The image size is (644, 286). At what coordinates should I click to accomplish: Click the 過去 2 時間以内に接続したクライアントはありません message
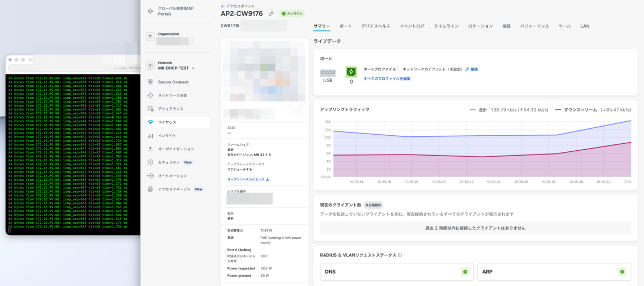[475, 228]
